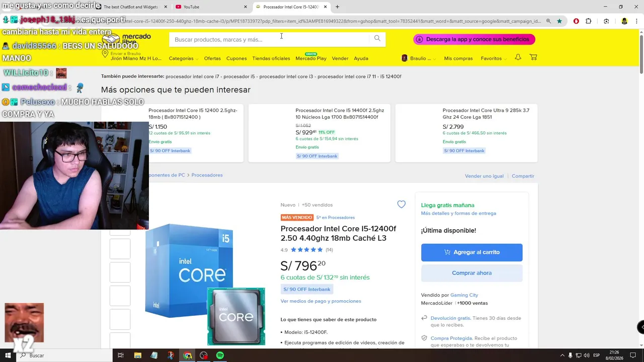The height and width of the screenshot is (362, 644).
Task: Open the Windows action center icon
Action: click(633, 355)
